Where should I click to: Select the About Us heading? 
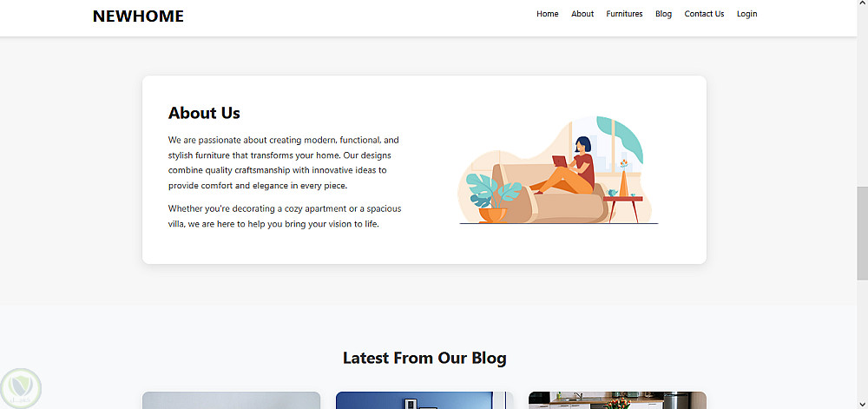[x=204, y=113]
